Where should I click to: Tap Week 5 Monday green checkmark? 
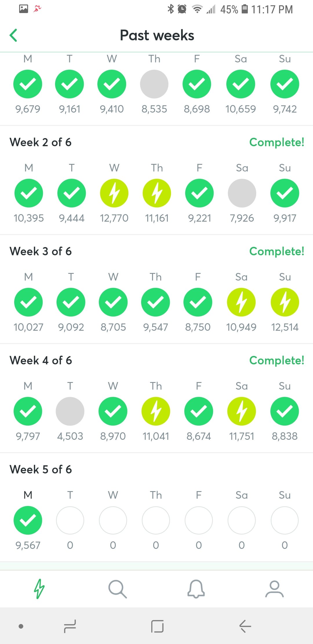(x=28, y=520)
